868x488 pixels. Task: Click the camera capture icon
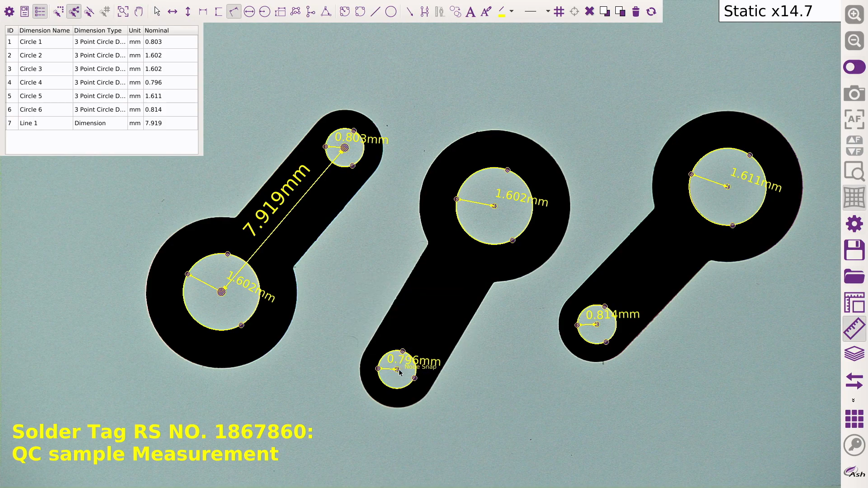(854, 94)
